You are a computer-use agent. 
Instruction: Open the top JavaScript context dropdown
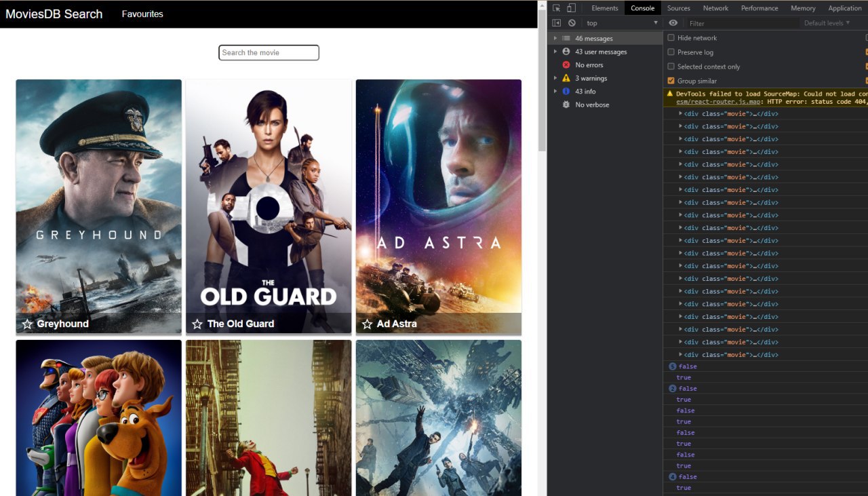[x=622, y=23]
